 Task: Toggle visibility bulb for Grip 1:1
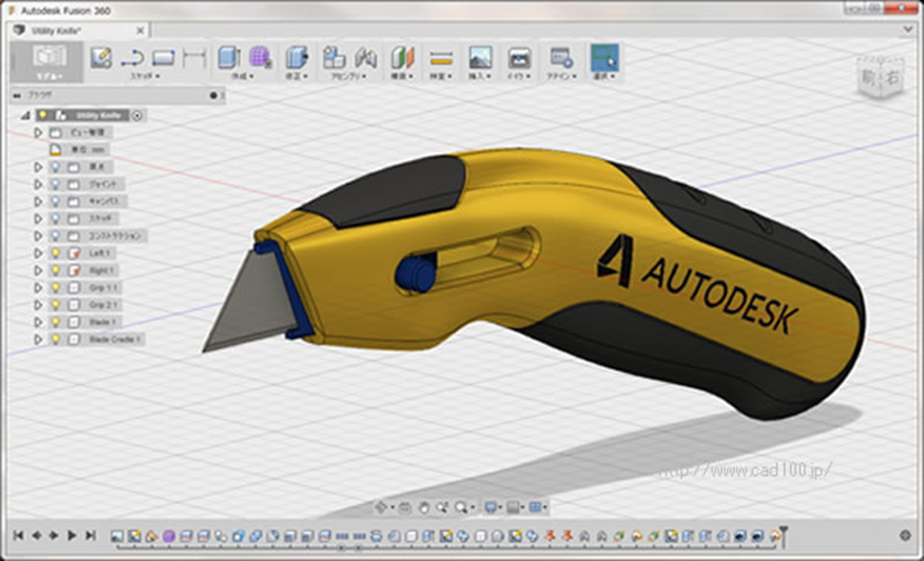55,287
